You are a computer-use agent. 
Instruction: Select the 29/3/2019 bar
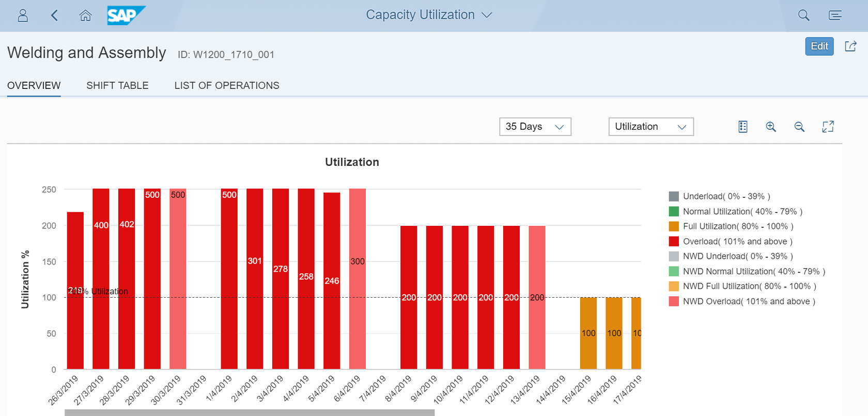152,279
